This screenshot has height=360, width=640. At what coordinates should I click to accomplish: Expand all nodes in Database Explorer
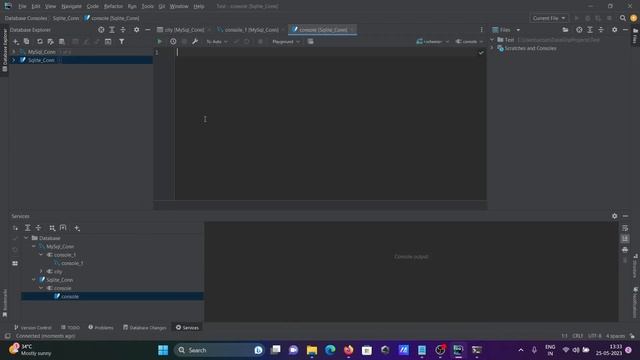[x=112, y=30]
